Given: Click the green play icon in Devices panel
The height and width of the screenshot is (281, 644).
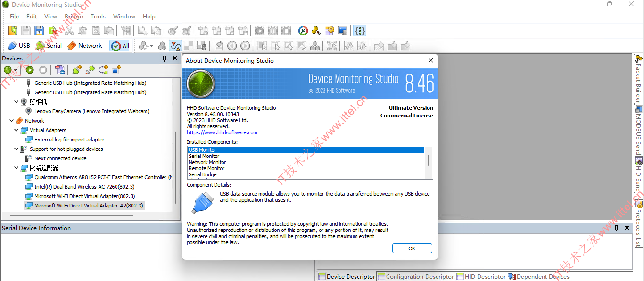Looking at the screenshot, I should [x=30, y=70].
